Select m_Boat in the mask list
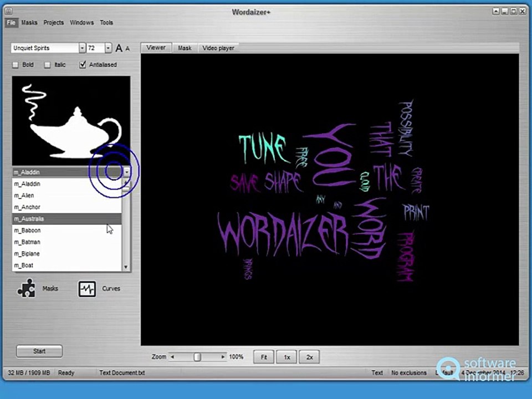The height and width of the screenshot is (399, 532). [67, 265]
